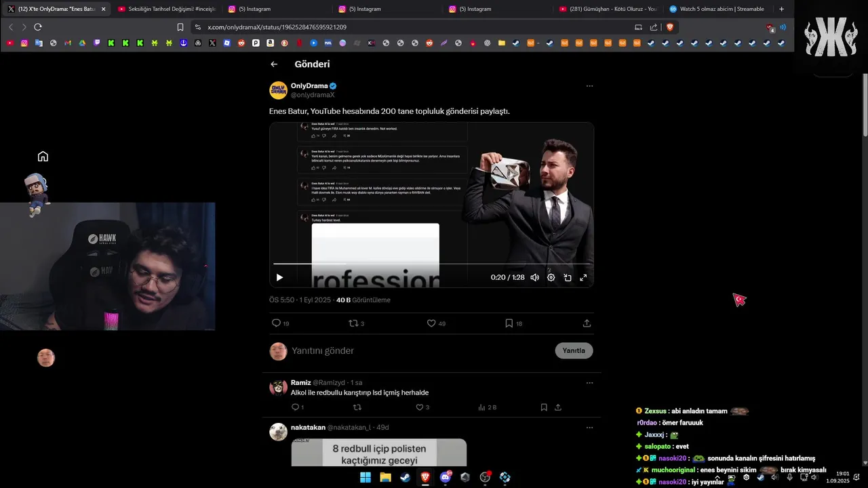Open the nakatakan username link

pyautogui.click(x=308, y=428)
